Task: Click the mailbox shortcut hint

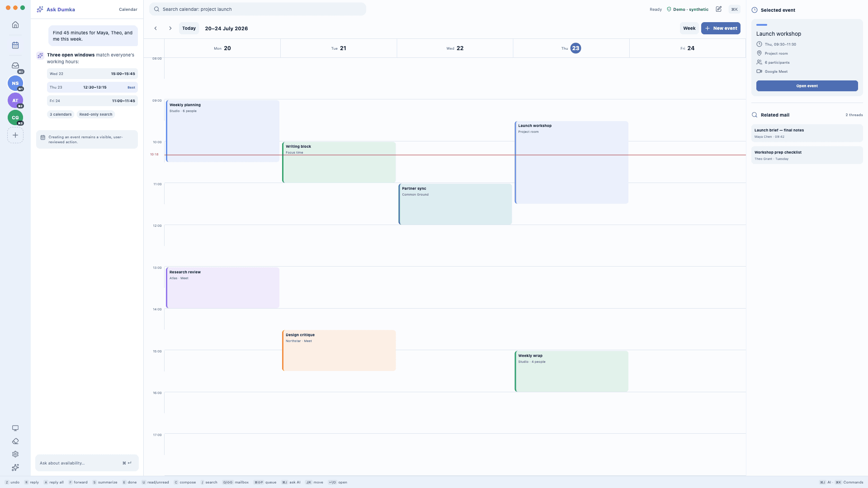Action: pyautogui.click(x=236, y=483)
